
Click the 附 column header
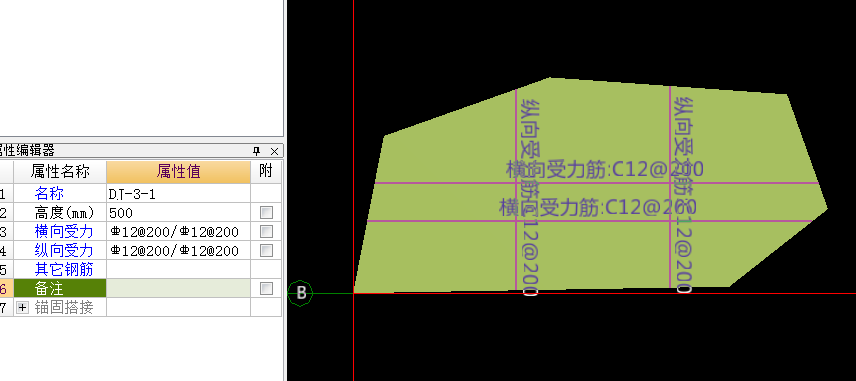coord(266,171)
